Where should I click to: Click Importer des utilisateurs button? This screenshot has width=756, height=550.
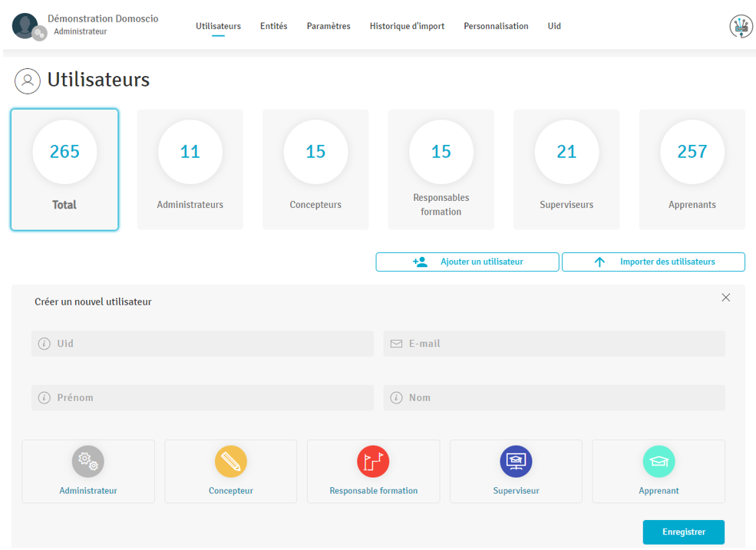(653, 262)
